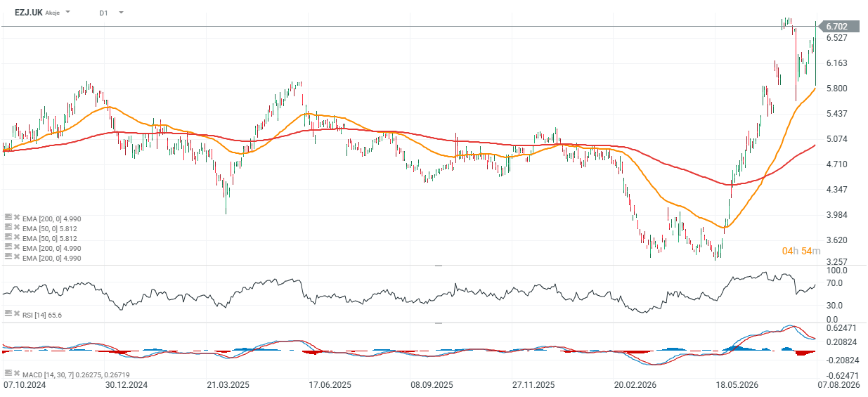Click date label 27.11.2025
Image resolution: width=868 pixels, height=397 pixels.
coord(533,385)
